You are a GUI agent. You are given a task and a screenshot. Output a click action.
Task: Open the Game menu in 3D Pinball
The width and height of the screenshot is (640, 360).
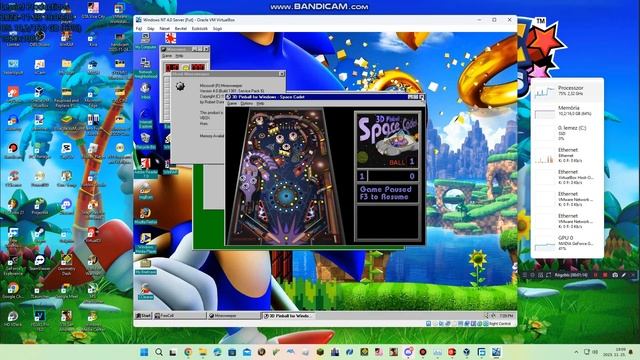click(x=231, y=103)
